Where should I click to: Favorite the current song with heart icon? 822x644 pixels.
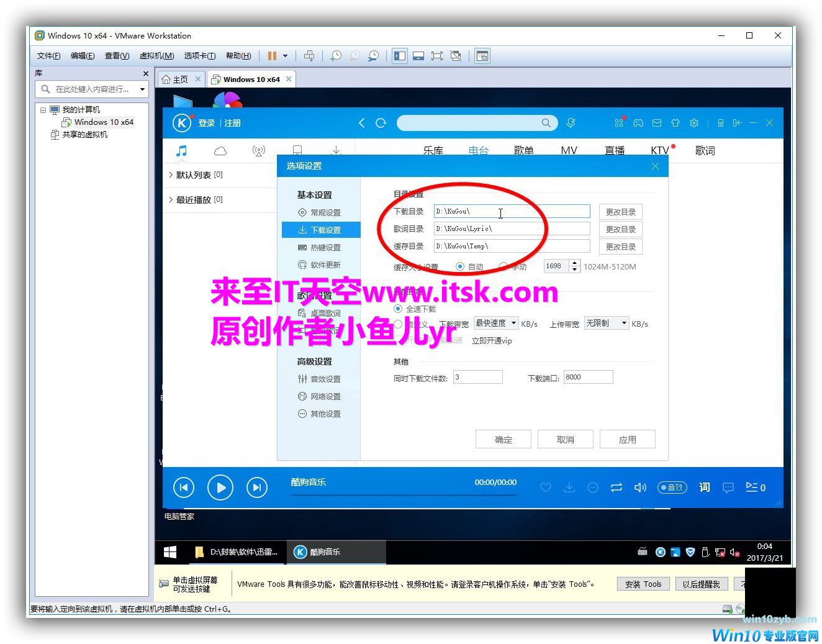pos(546,488)
